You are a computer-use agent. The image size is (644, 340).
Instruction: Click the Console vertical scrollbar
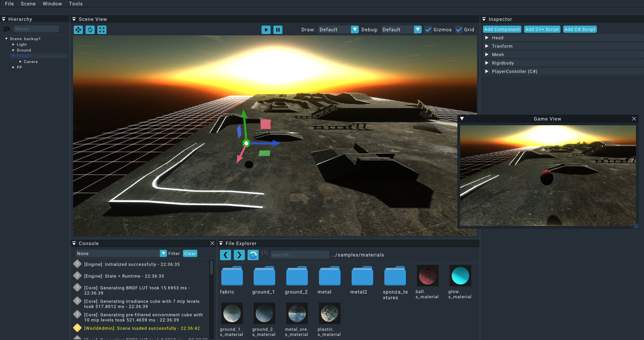point(212,268)
